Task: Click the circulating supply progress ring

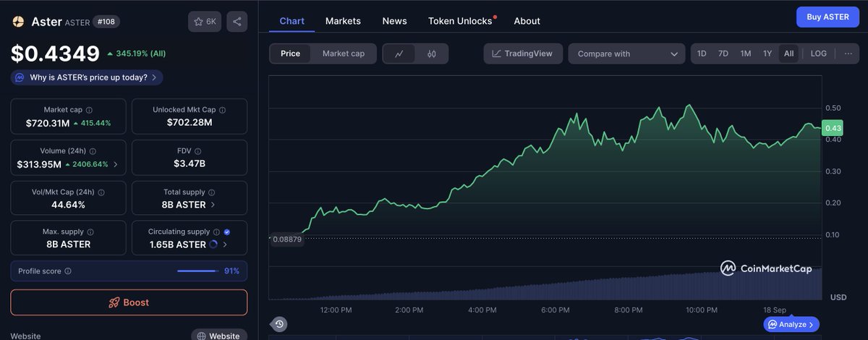Action: (x=213, y=245)
